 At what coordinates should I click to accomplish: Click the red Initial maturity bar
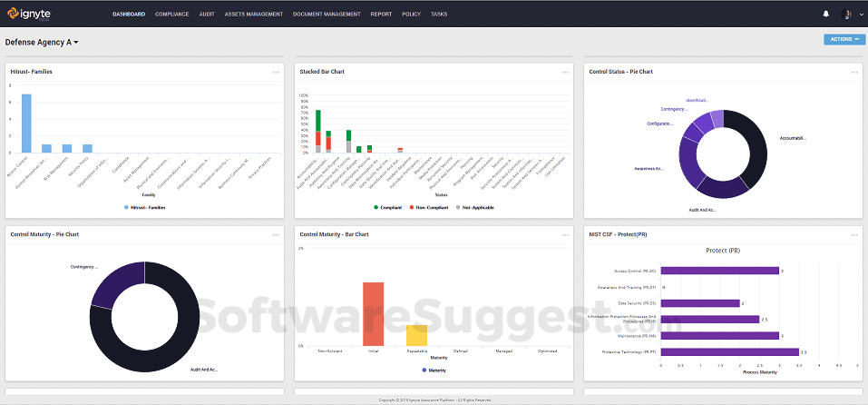coord(373,314)
